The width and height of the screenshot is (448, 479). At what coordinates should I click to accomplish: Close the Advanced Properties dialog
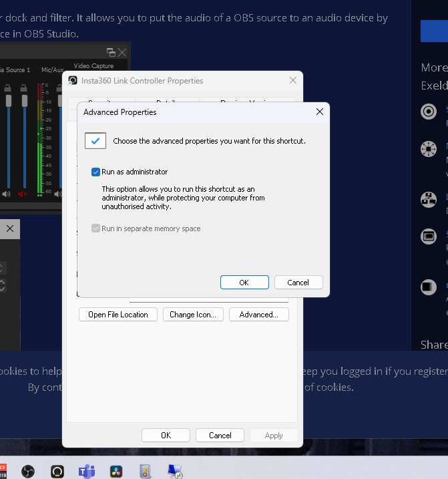point(319,112)
